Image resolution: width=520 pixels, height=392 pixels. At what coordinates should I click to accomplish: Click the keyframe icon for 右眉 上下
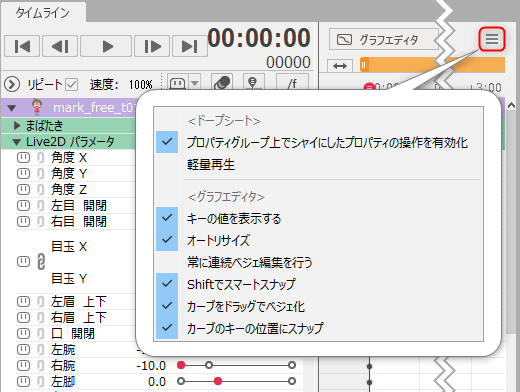[x=23, y=317]
